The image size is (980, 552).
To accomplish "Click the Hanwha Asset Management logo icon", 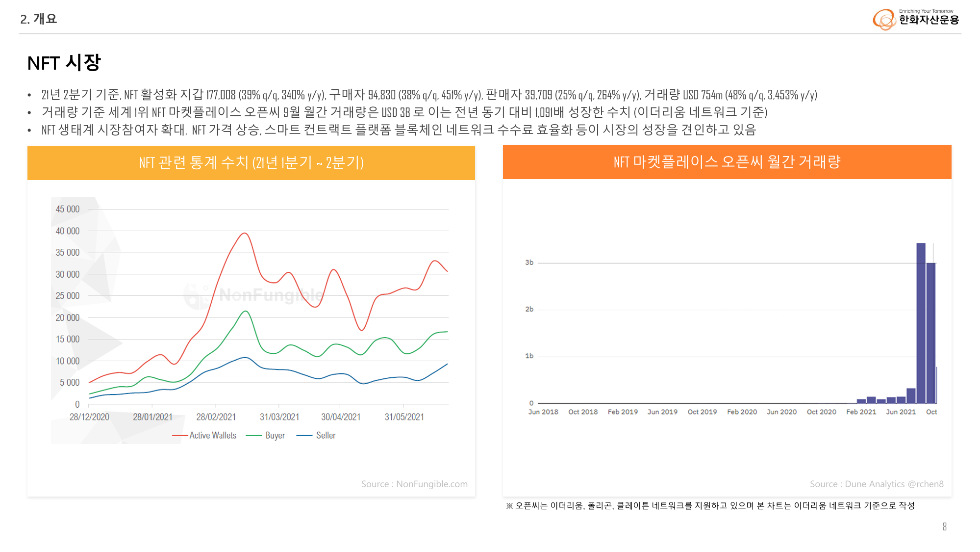I will (x=884, y=20).
